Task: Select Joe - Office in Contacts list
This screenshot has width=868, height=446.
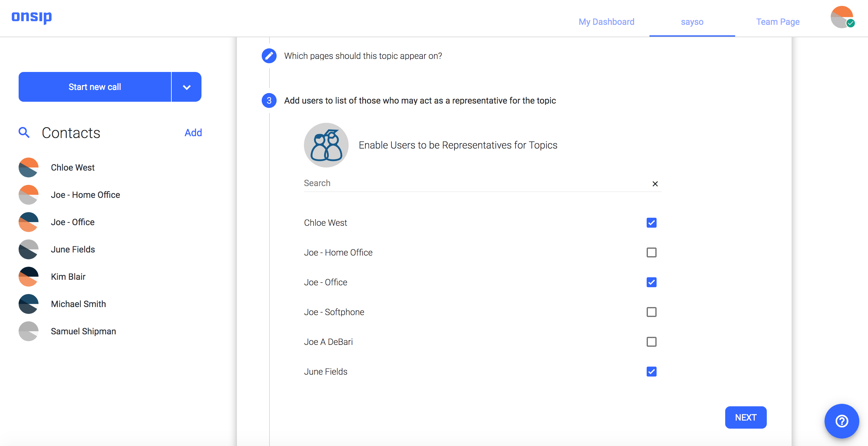Action: coord(72,222)
